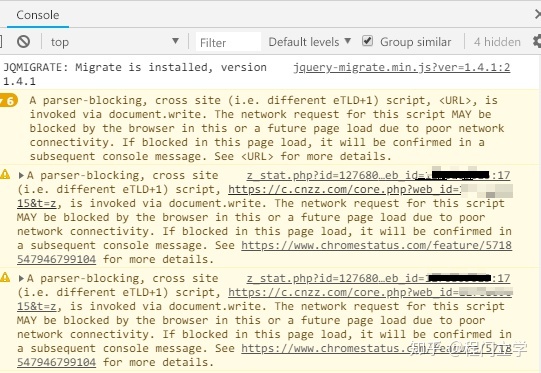The width and height of the screenshot is (541, 373).
Task: Open the Default levels dropdown
Action: coord(309,42)
